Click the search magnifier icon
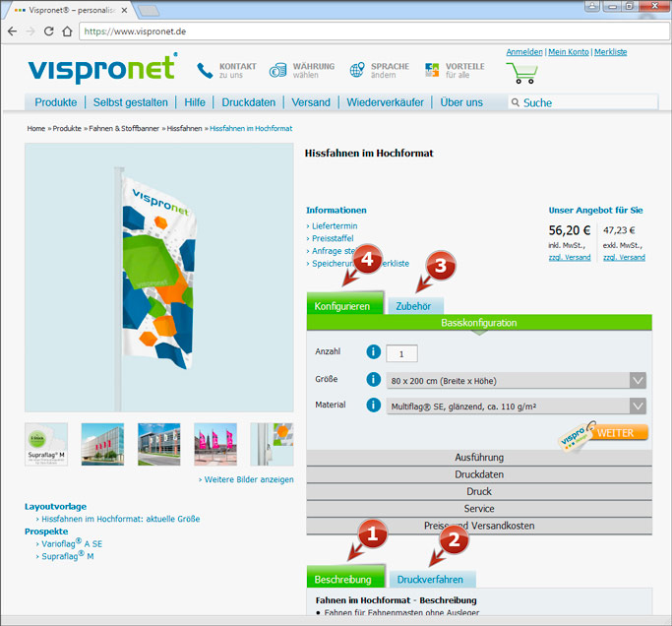Image resolution: width=672 pixels, height=626 pixels. (516, 102)
